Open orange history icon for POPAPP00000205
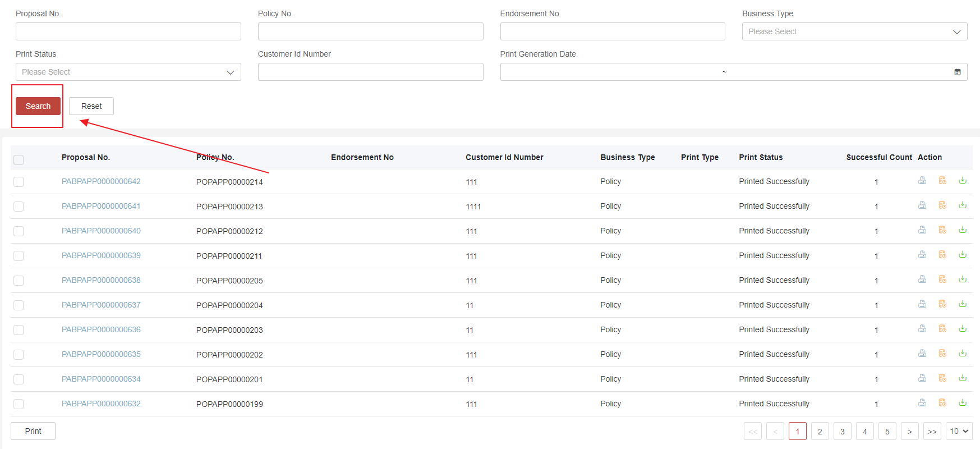980x449 pixels. pyautogui.click(x=942, y=280)
